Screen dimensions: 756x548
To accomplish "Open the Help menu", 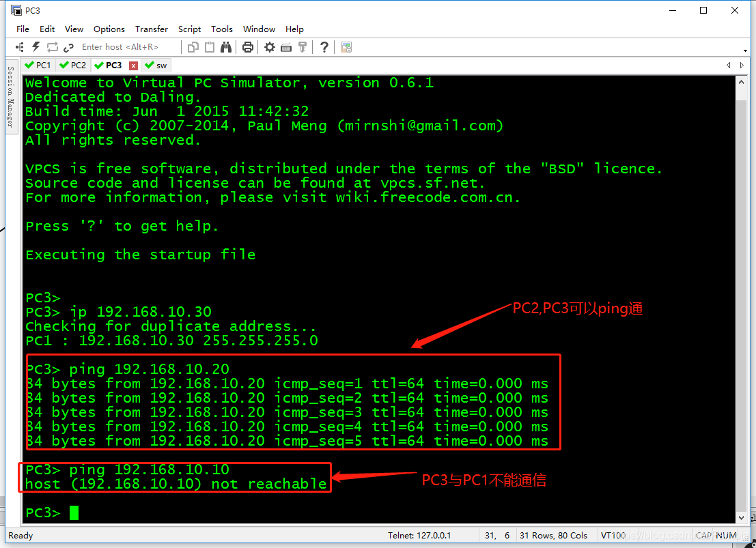I will tap(294, 29).
